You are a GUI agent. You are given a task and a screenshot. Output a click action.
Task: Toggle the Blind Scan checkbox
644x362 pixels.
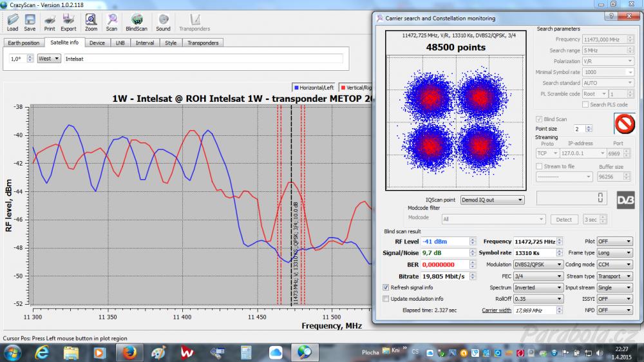(x=539, y=119)
